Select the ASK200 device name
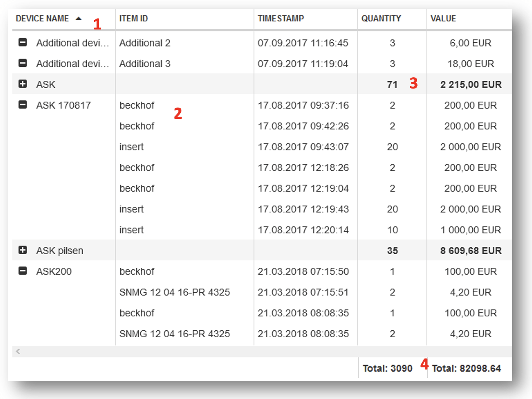 coord(54,271)
